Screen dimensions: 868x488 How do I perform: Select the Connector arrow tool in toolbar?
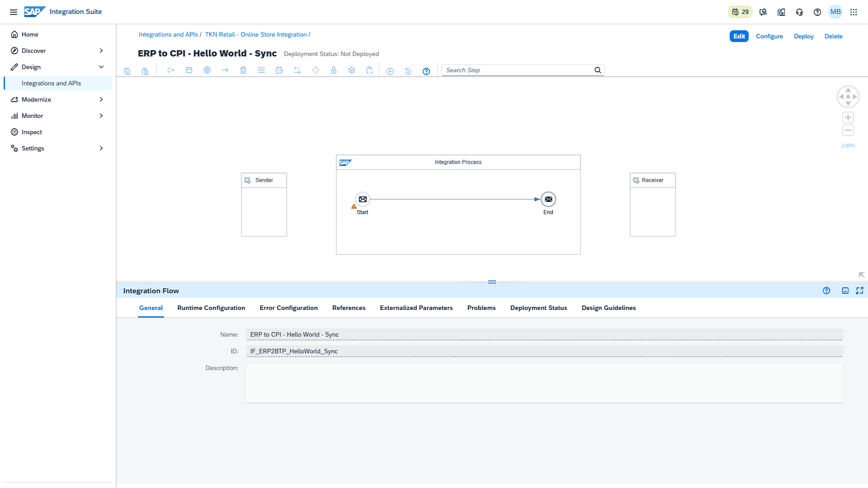click(x=225, y=70)
